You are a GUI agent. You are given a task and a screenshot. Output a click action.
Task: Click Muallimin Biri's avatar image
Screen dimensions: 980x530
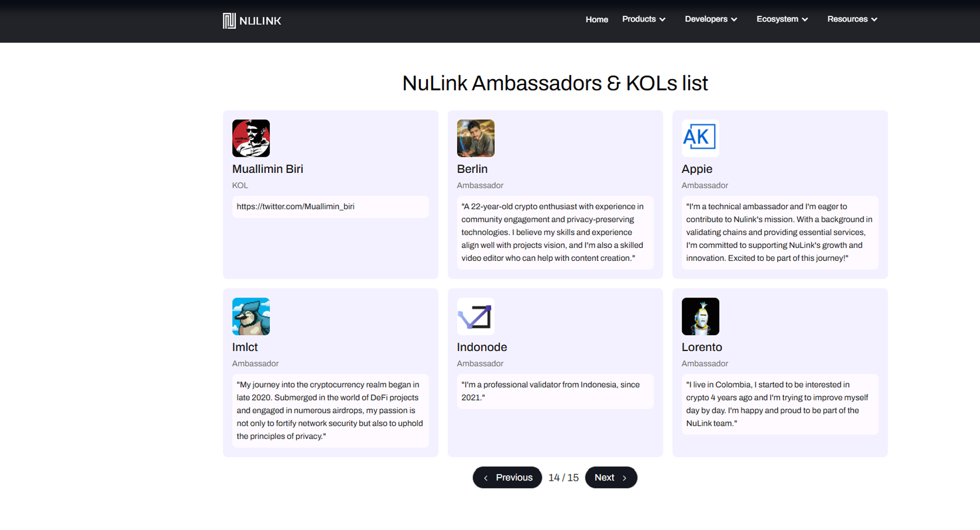point(251,138)
